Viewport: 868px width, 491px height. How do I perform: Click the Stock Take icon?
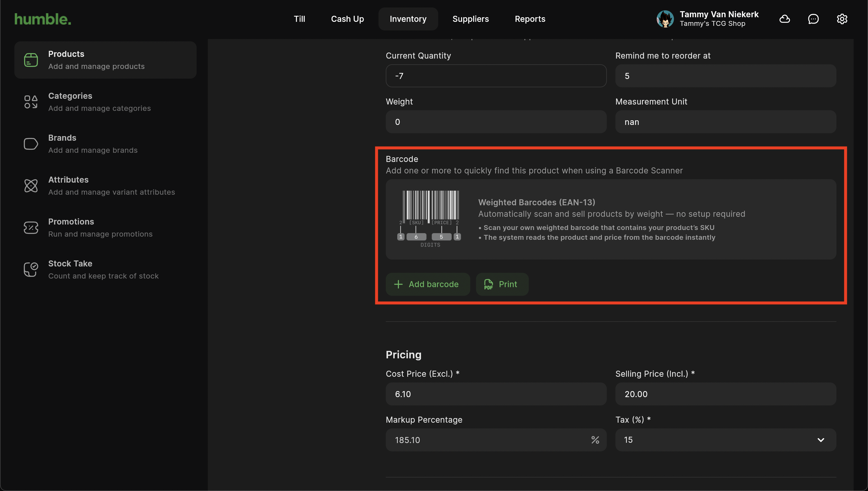click(x=31, y=269)
